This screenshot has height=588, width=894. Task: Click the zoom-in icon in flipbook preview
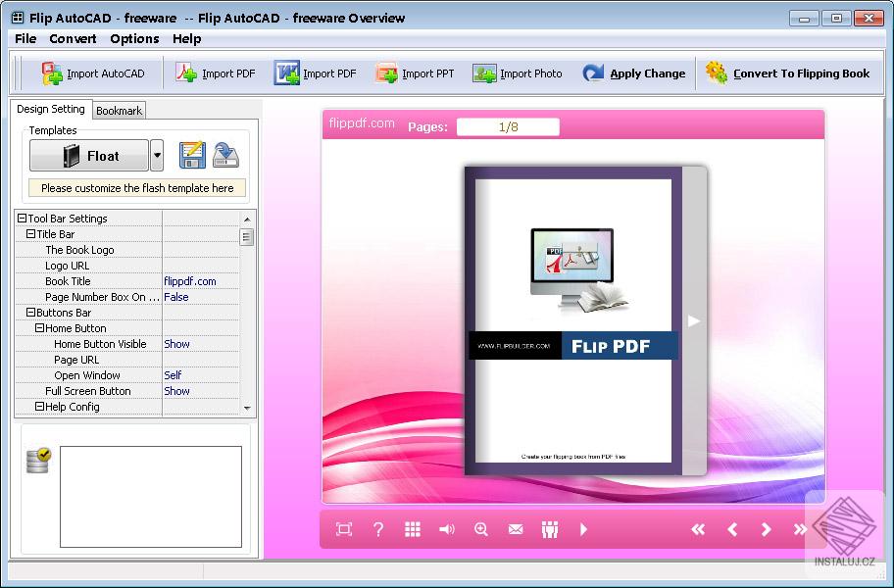[x=481, y=529]
